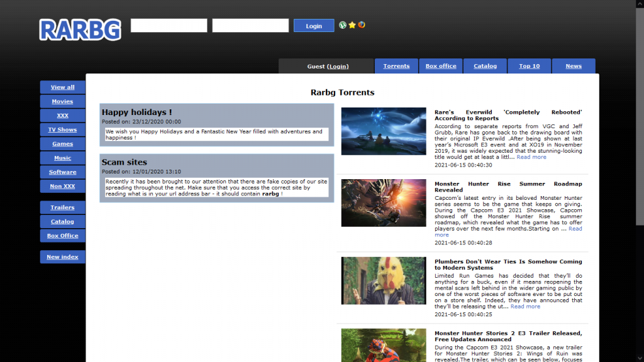The image size is (644, 362).
Task: Click the blue Login button
Action: [314, 26]
